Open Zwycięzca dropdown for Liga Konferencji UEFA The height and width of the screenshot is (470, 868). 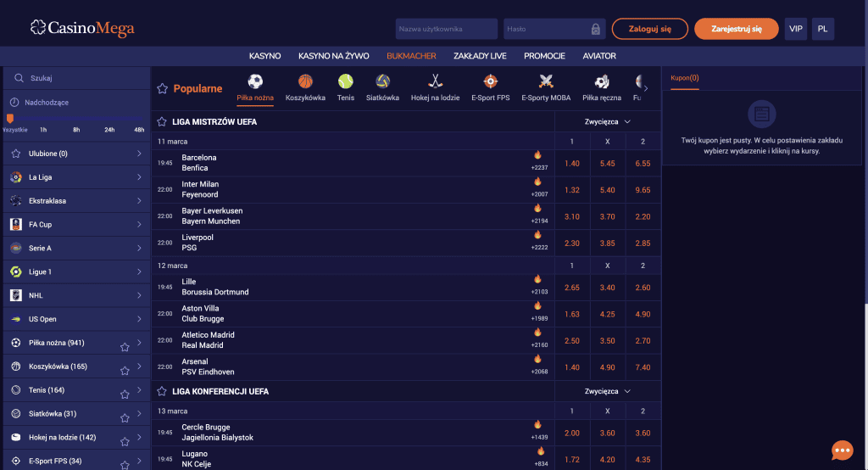(x=607, y=391)
